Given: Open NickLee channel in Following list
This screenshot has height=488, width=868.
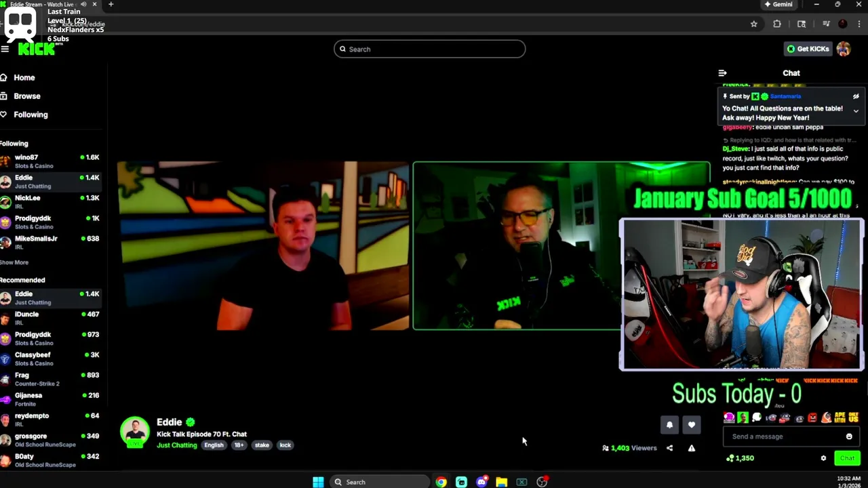Looking at the screenshot, I should click(x=51, y=202).
